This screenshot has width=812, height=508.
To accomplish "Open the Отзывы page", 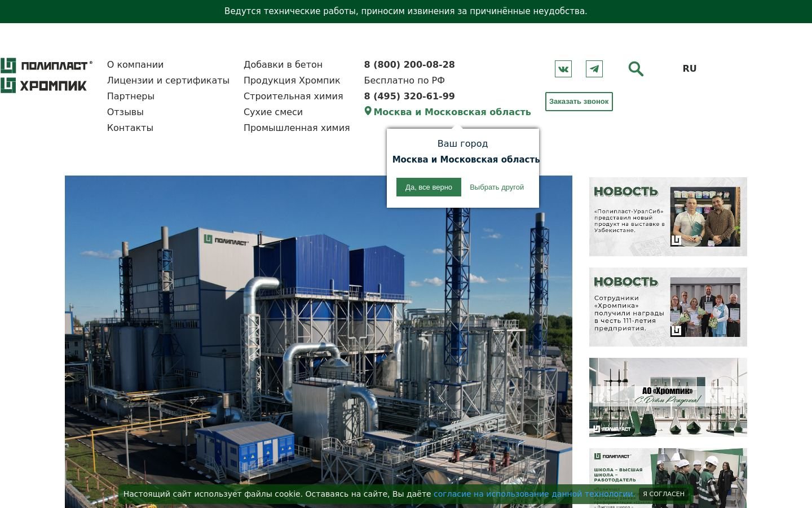I will point(125,112).
